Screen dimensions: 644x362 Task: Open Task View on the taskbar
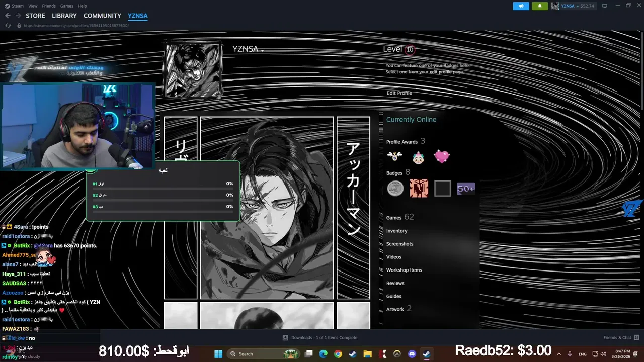(x=309, y=354)
